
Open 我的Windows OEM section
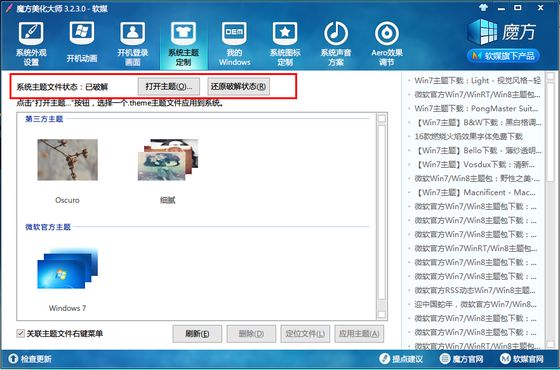click(234, 44)
